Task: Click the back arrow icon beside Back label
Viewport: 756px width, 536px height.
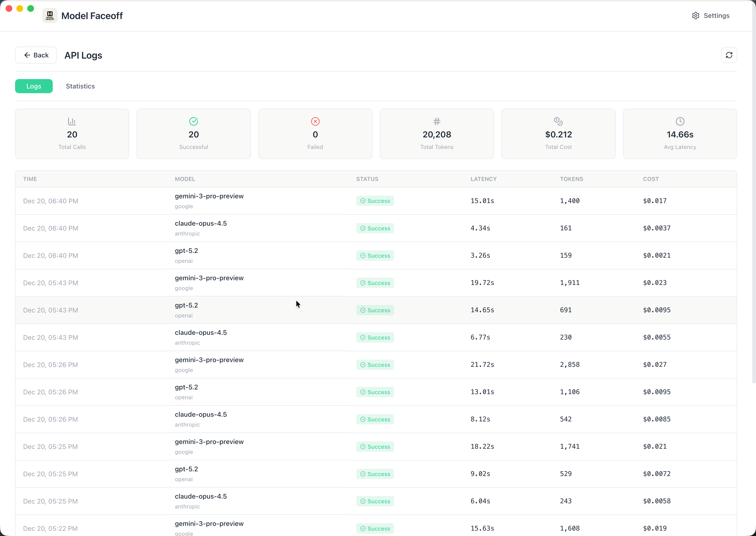Action: coord(28,55)
